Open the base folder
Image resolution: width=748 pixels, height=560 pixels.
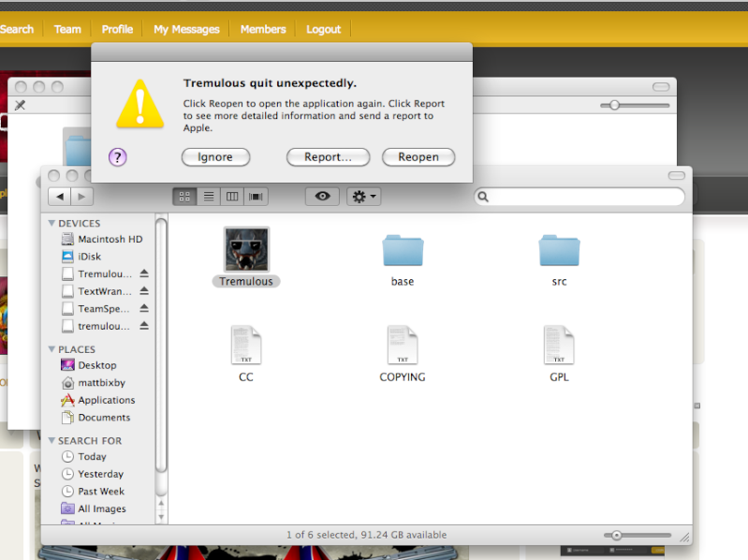click(403, 250)
